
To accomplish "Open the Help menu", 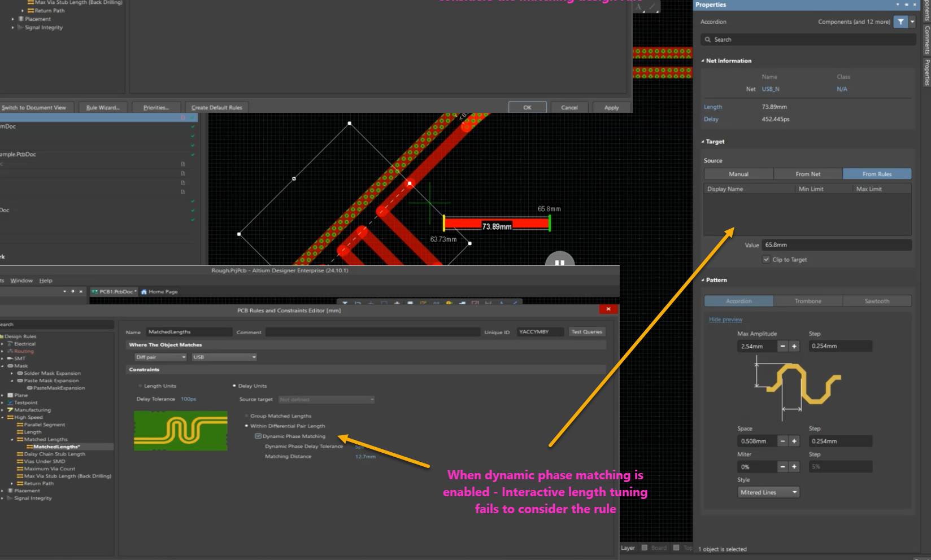I will click(46, 281).
